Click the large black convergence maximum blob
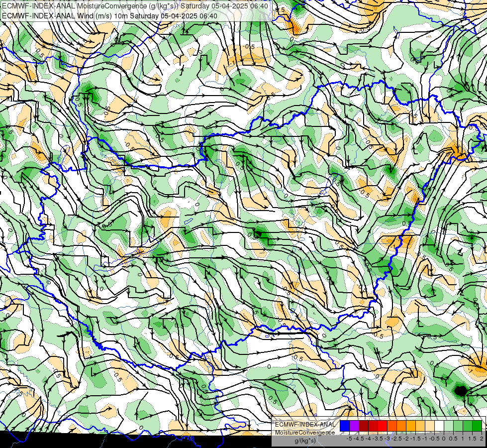This screenshot has height=448, width=487. coord(461,390)
